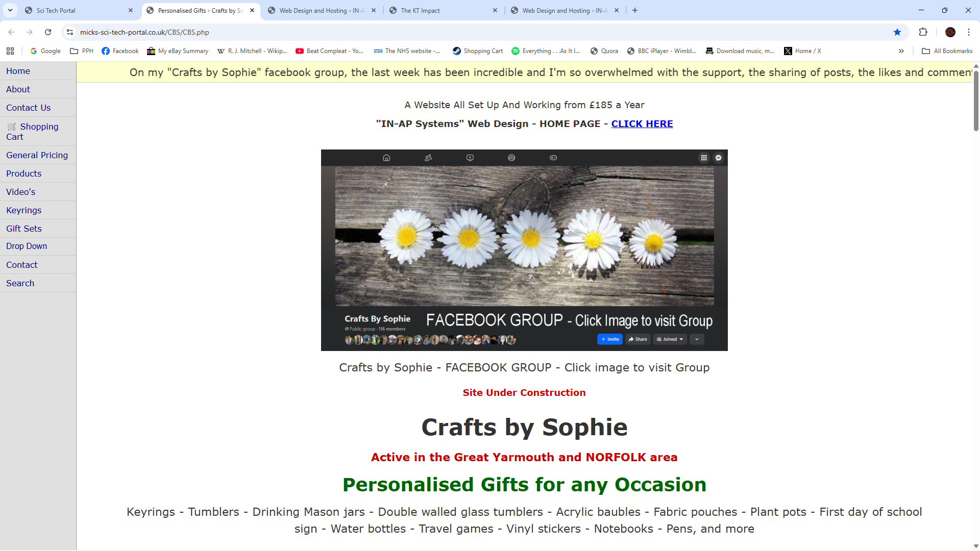Viewport: 980px width, 551px height.
Task: Follow the CLICK HERE web design link
Action: [642, 124]
